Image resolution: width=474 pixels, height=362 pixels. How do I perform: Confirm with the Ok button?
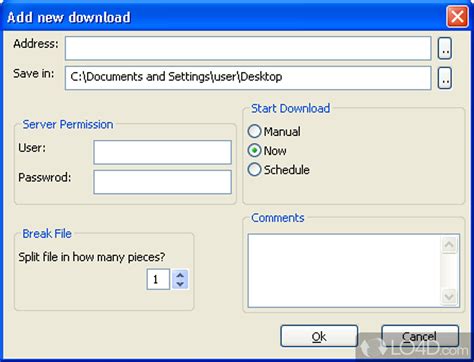click(x=319, y=336)
